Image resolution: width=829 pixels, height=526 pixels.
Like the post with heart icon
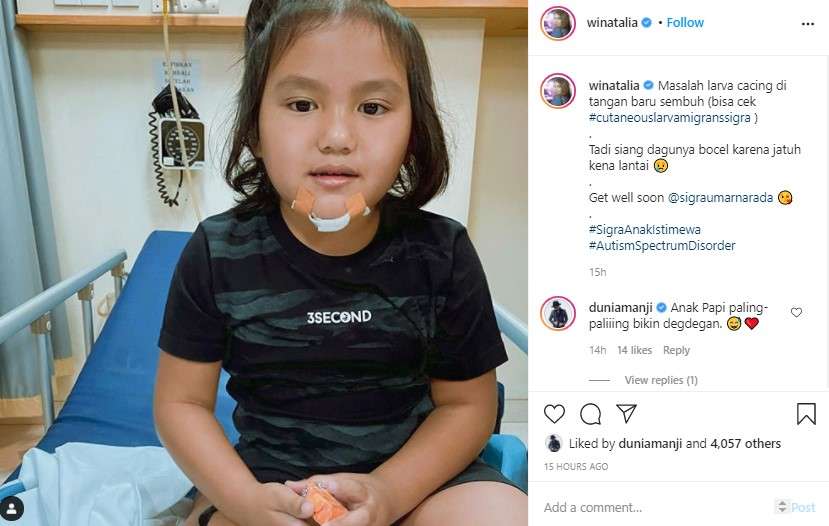tap(554, 414)
